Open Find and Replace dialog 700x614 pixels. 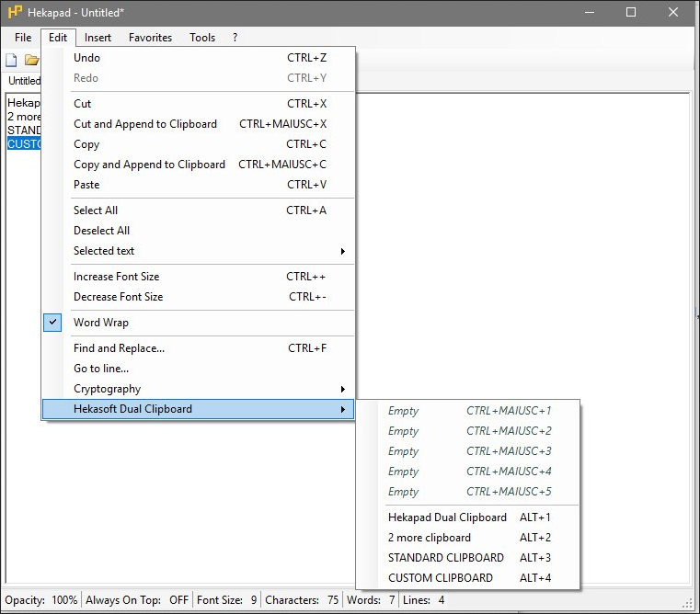tap(198, 348)
